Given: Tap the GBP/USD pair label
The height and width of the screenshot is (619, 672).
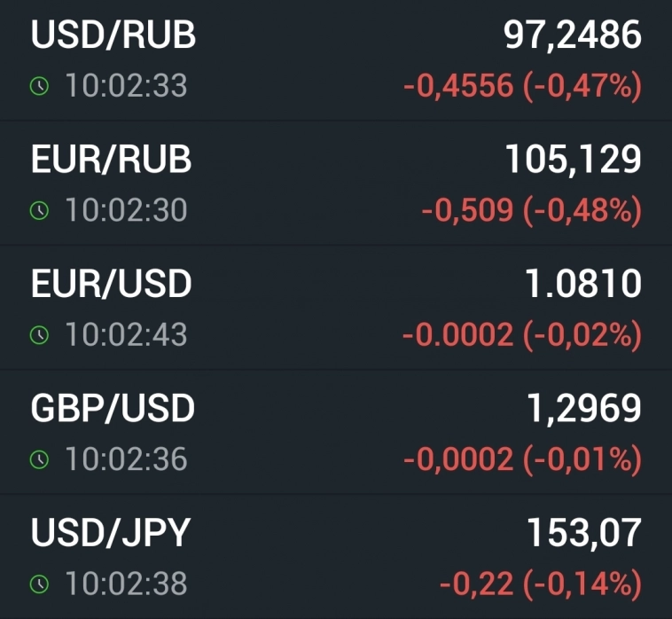Looking at the screenshot, I should point(113,409).
